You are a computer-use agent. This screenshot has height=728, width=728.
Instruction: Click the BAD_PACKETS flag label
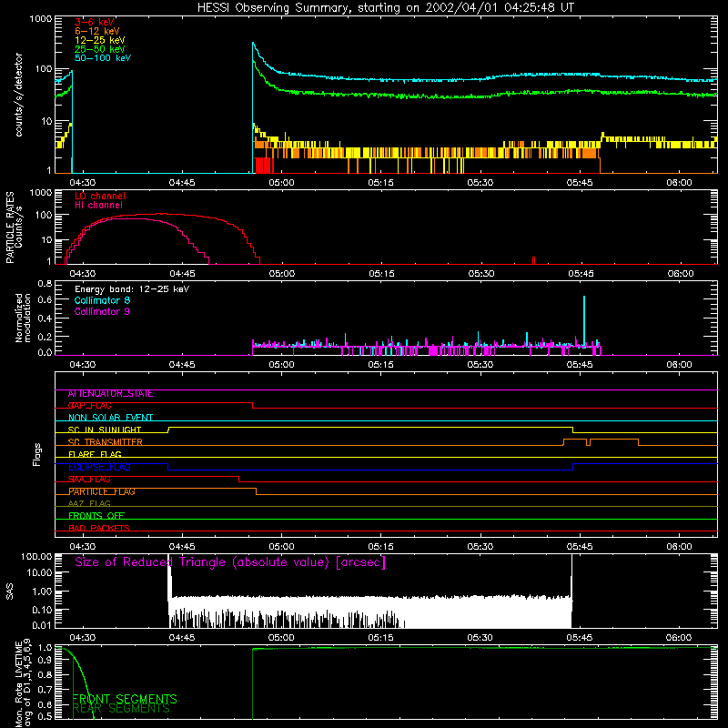coord(99,528)
